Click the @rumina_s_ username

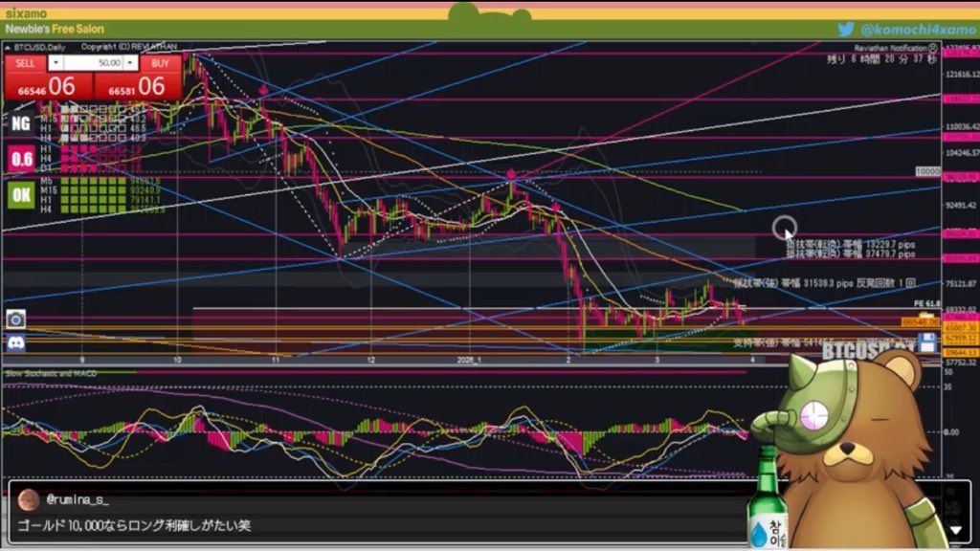[x=78, y=499]
